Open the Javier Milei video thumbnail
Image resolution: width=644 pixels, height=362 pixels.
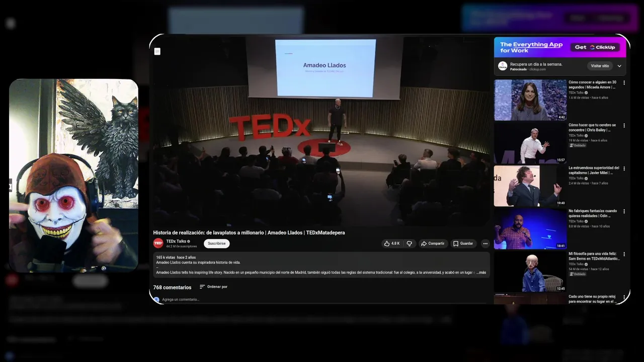530,186
